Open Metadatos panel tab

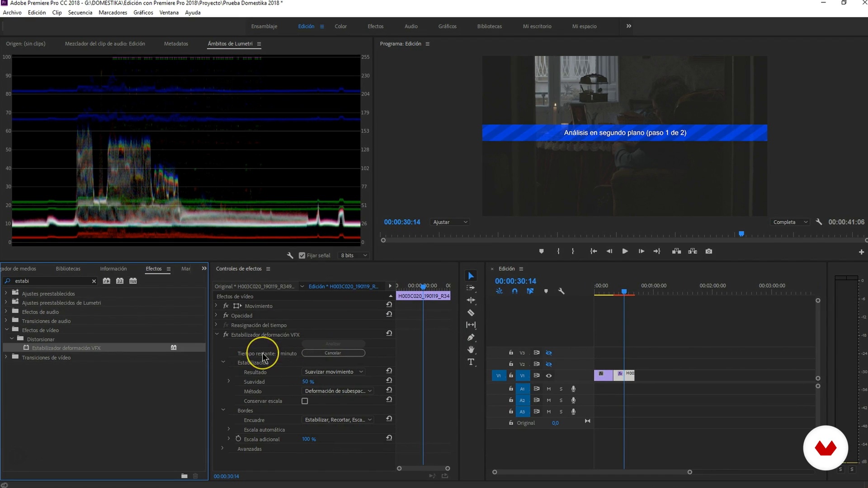(176, 44)
